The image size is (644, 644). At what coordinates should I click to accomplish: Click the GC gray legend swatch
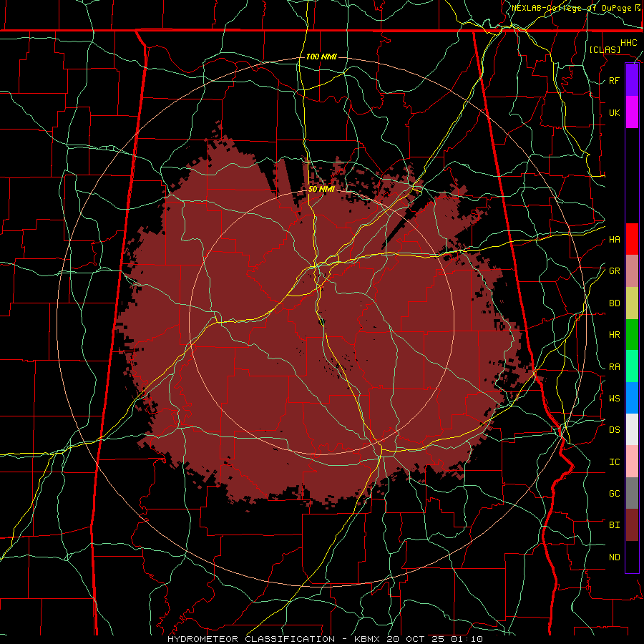point(632,493)
